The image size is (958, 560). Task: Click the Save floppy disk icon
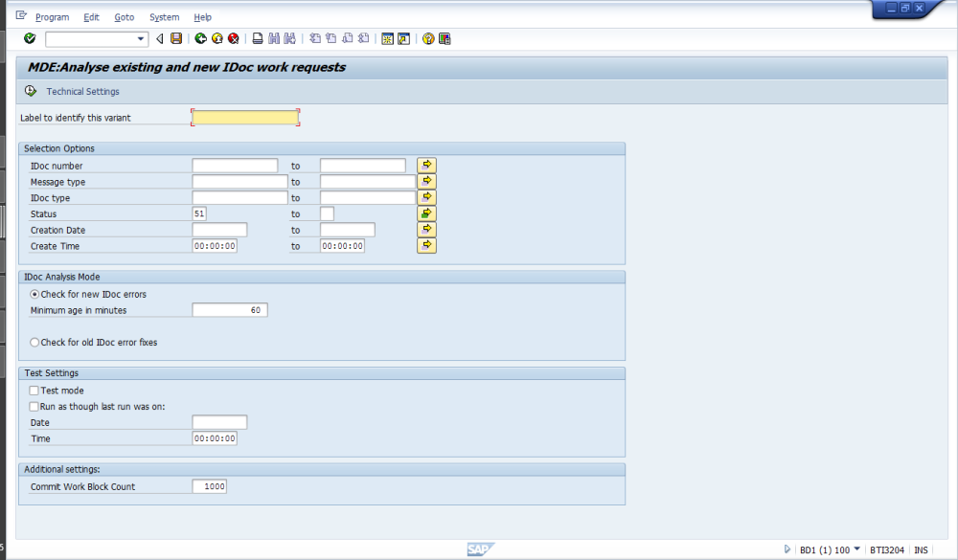coord(176,38)
